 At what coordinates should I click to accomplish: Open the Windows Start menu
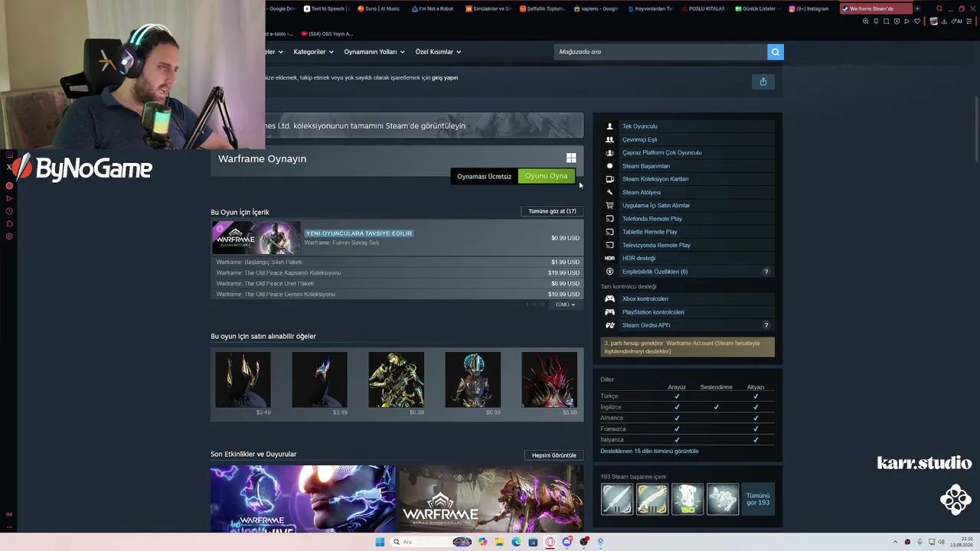coord(380,542)
